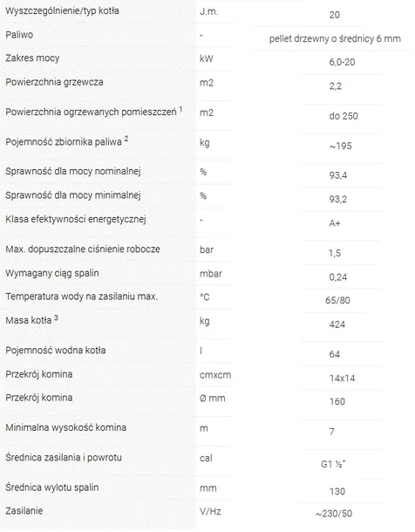Image resolution: width=415 pixels, height=532 pixels.
Task: Click footnote 3 next to 'Masa kotła'
Action: click(57, 317)
